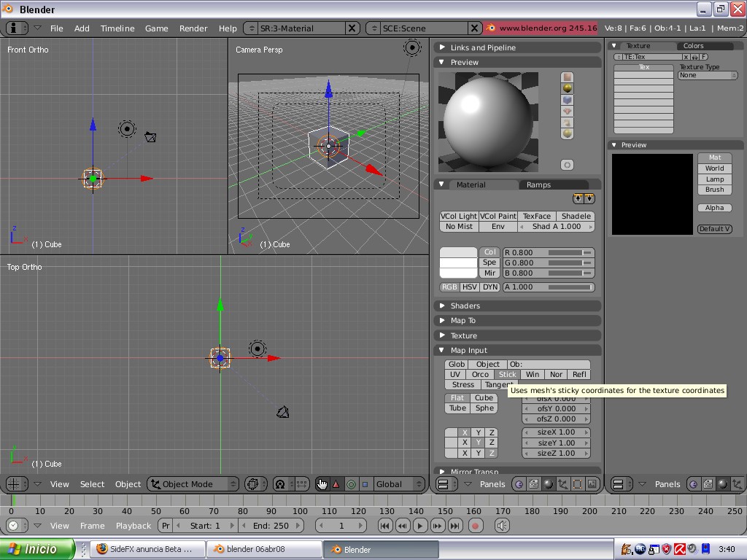The height and width of the screenshot is (560, 747).
Task: Open the File menu
Action: coord(57,28)
